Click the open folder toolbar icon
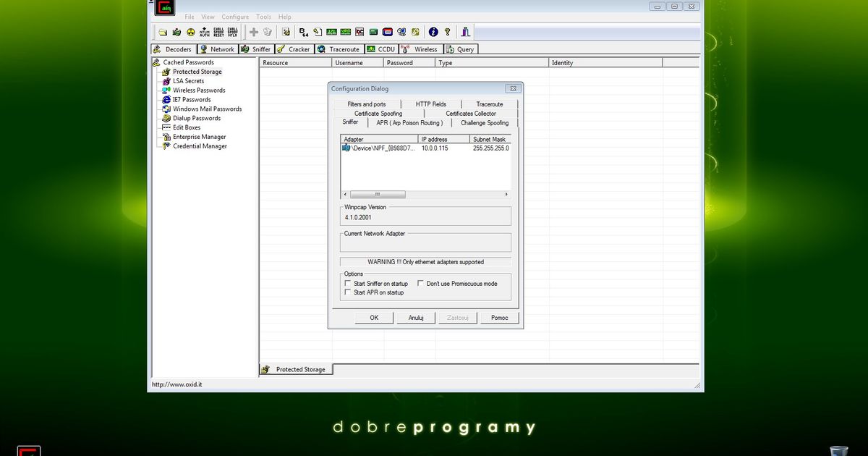The height and width of the screenshot is (456, 868). (163, 32)
